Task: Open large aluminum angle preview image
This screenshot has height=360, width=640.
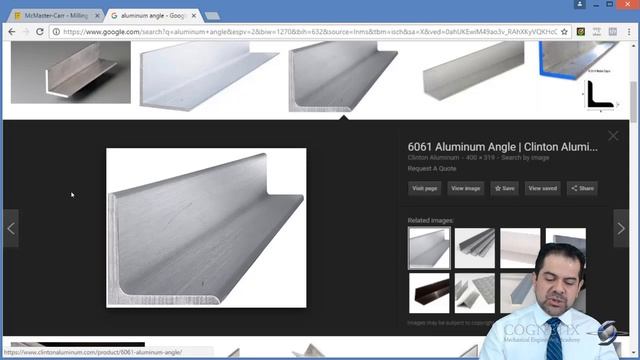Action: tap(206, 228)
